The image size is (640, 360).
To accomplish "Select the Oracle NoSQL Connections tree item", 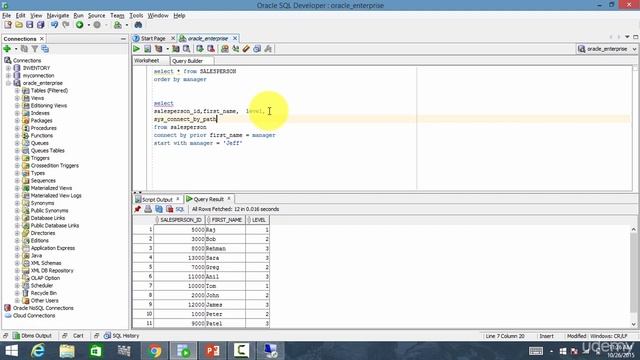I will [x=43, y=308].
